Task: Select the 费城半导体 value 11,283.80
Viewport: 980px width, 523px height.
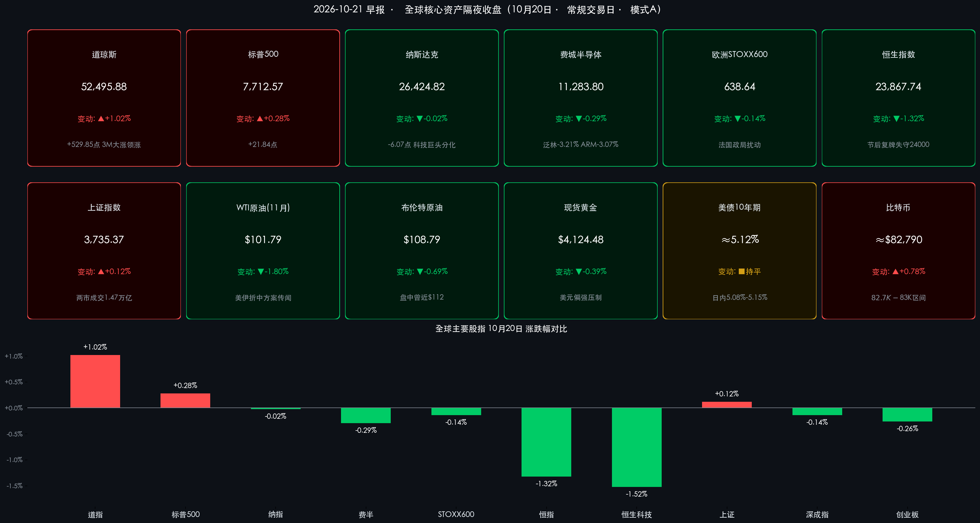Action: click(581, 87)
